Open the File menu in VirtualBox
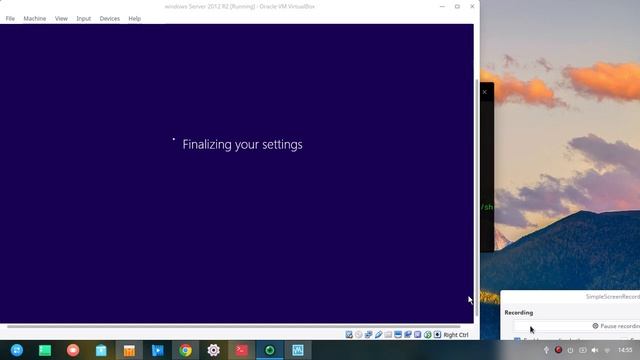Screen dimensions: 640x360 (10, 18)
